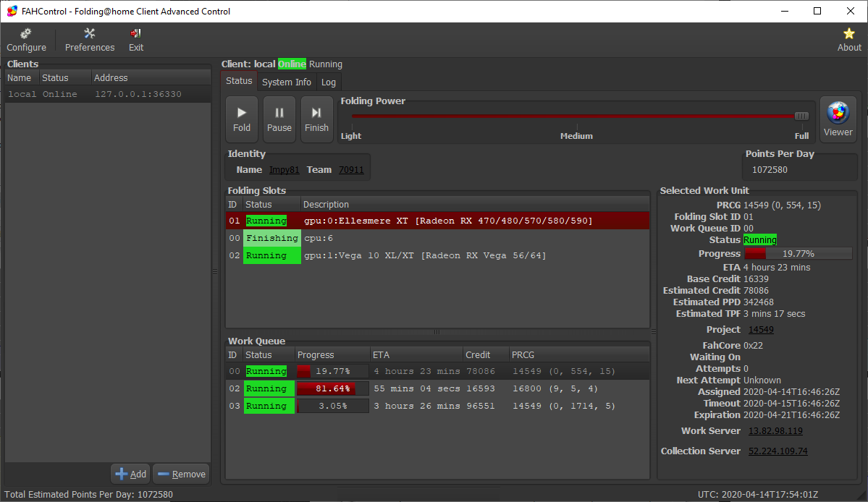Click the Estimated PPD value 342468

coord(759,302)
